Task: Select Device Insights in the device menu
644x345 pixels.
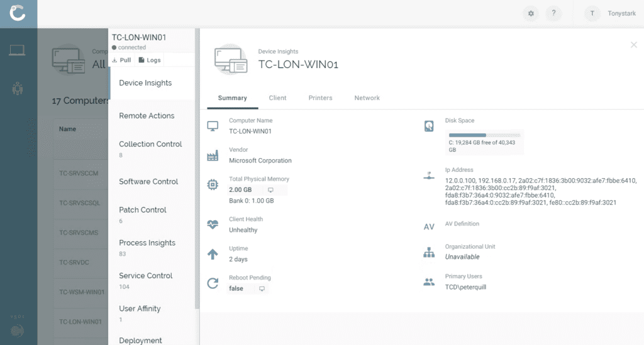Action: [152, 83]
